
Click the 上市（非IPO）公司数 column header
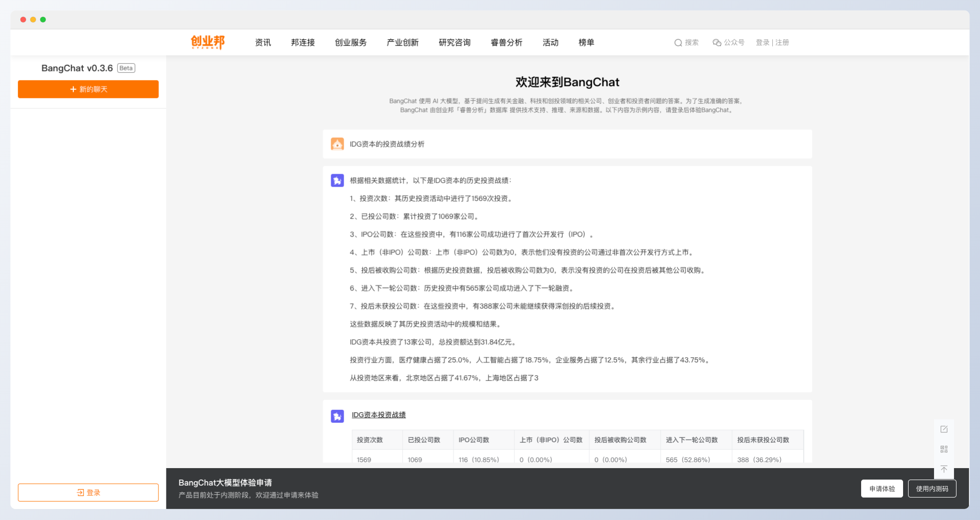coord(551,440)
